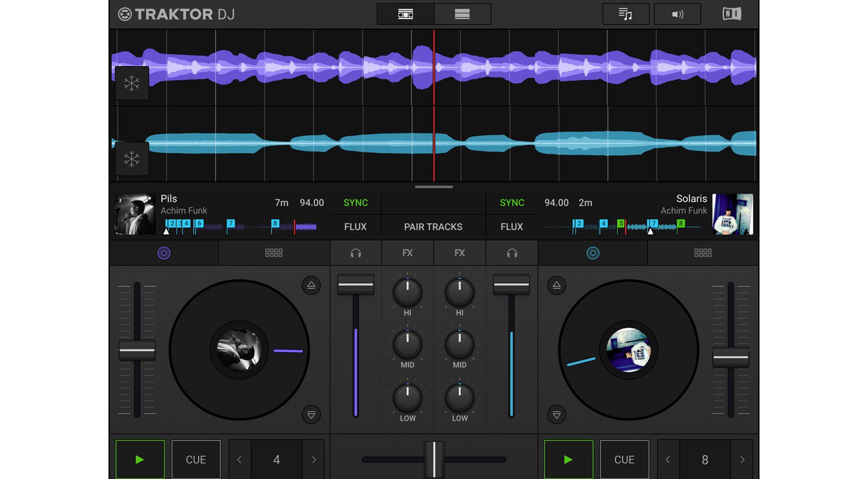Viewport: 868px width, 479px height.
Task: Click the Solaris track title
Action: pos(692,198)
